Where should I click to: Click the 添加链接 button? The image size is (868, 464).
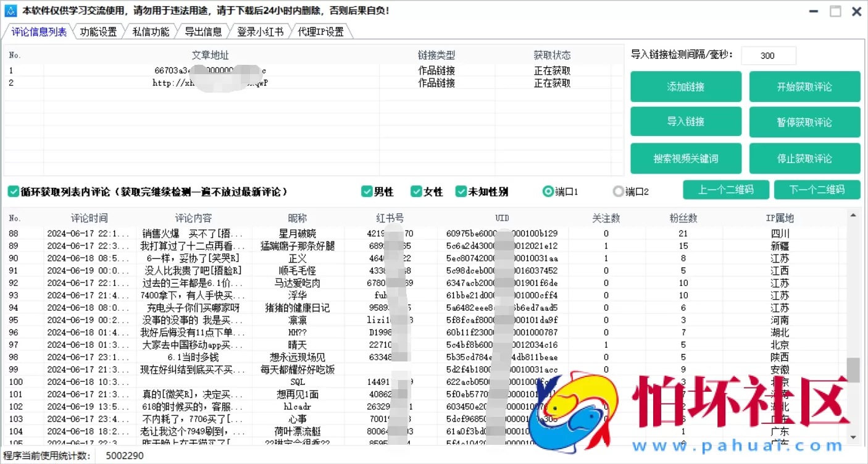685,87
